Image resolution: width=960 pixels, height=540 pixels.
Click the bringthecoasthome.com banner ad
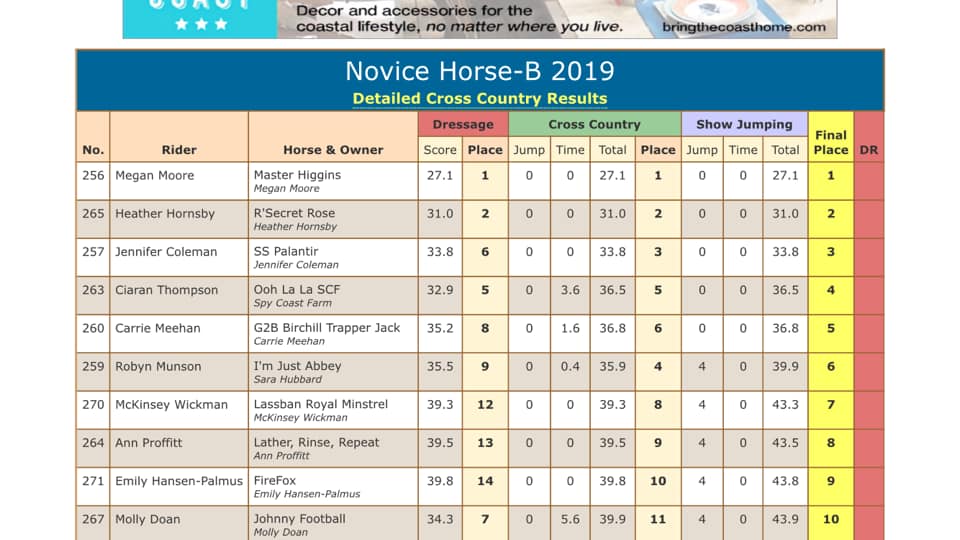pos(479,19)
